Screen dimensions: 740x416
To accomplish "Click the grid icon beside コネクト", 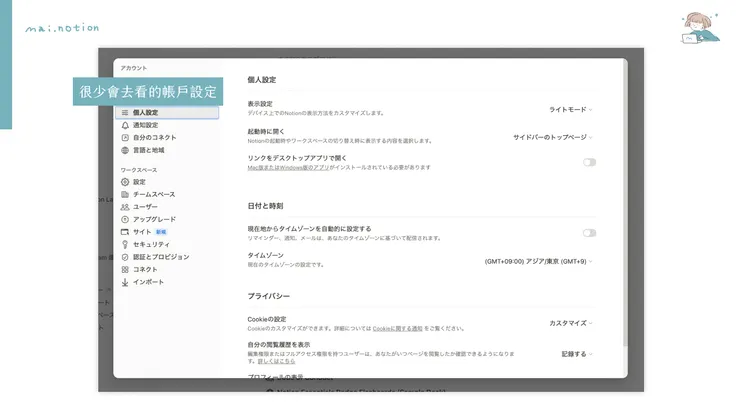I will click(x=125, y=269).
